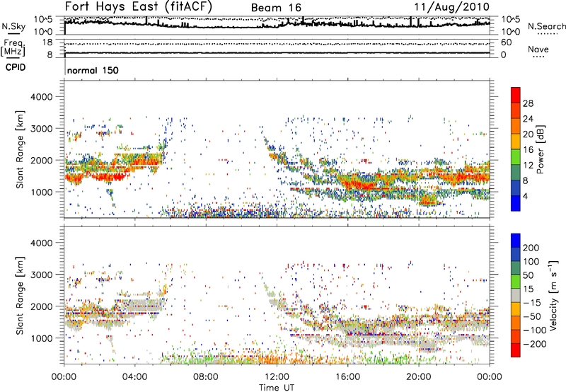566x392 pixels.
Task: Click the blue top segment of Velocity colorbar
Action: 516,241
